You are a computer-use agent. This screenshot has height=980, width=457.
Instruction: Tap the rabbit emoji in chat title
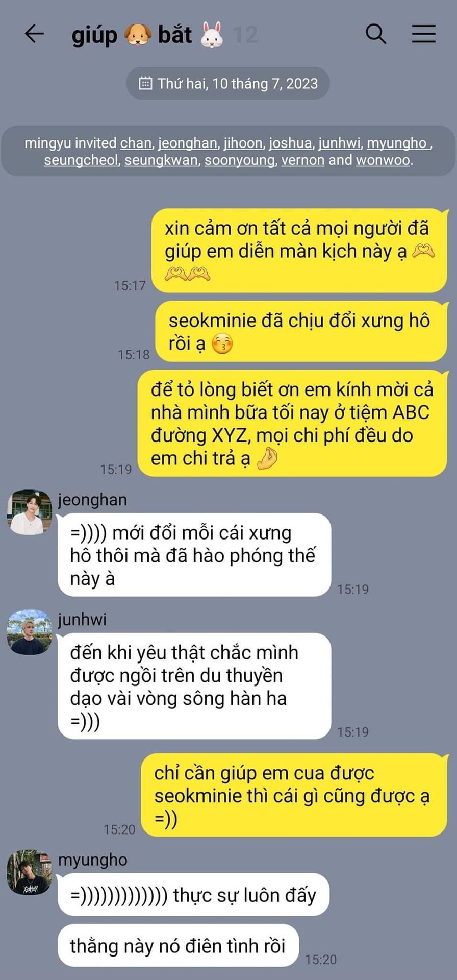(212, 35)
